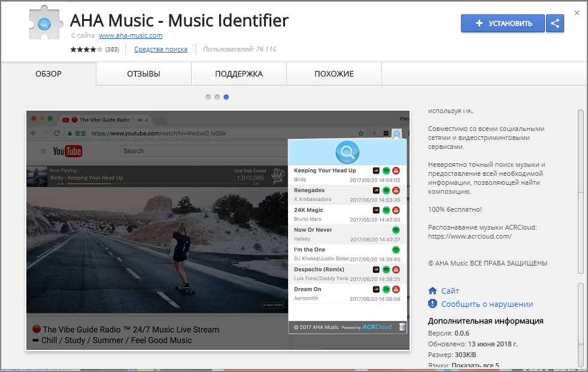Open the ПОДДЕРЖКА tab

pos(239,74)
